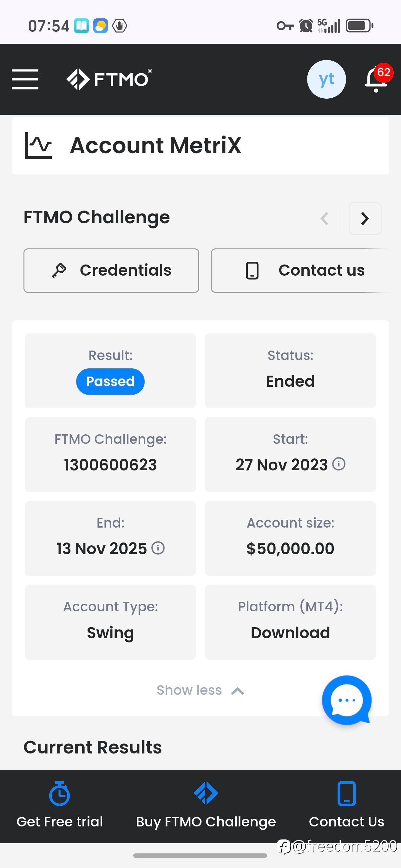The image size is (401, 868).
Task: Tap the Account MetriX chart icon
Action: (38, 146)
